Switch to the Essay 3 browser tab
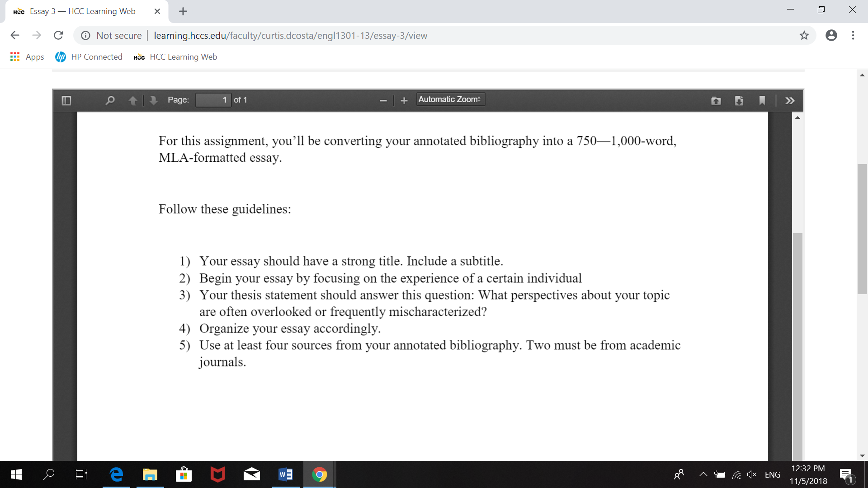This screenshot has height=488, width=868. coord(81,11)
